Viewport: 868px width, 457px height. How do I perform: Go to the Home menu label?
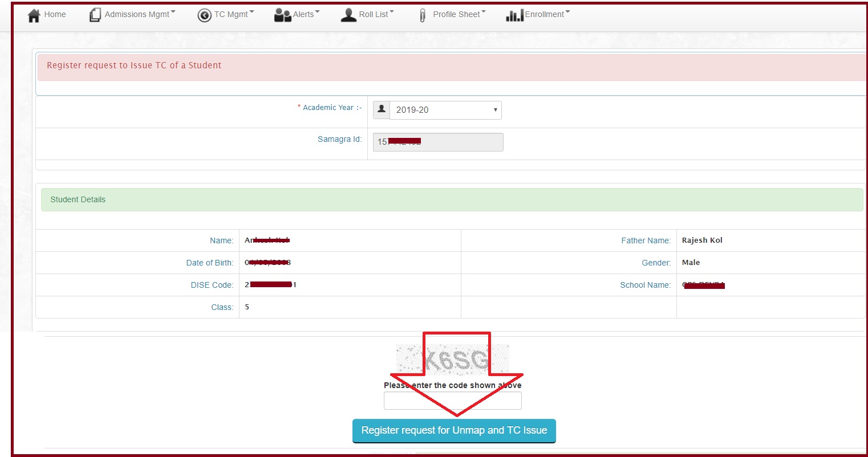55,14
